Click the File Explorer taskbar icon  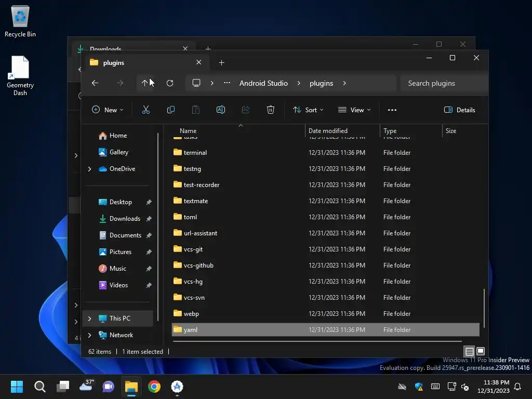coord(131,387)
